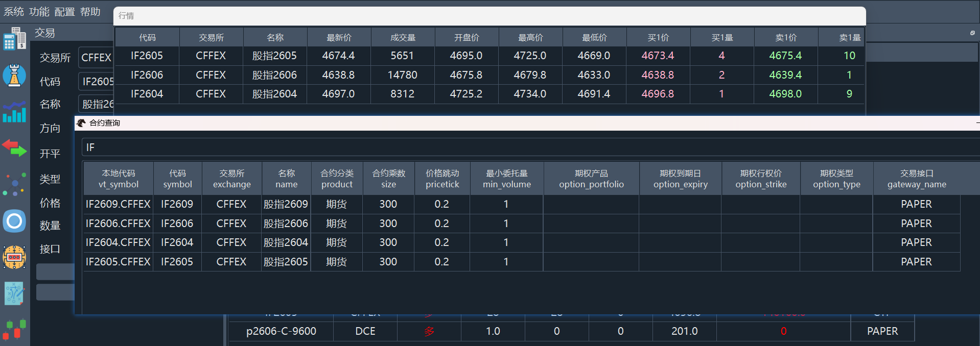Launch the orange robot sidebar icon

coord(14,257)
